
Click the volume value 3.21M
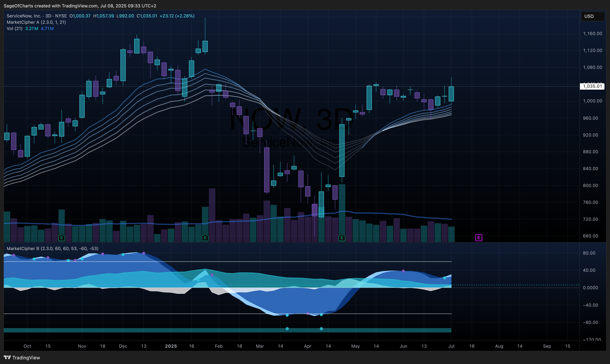[32, 28]
